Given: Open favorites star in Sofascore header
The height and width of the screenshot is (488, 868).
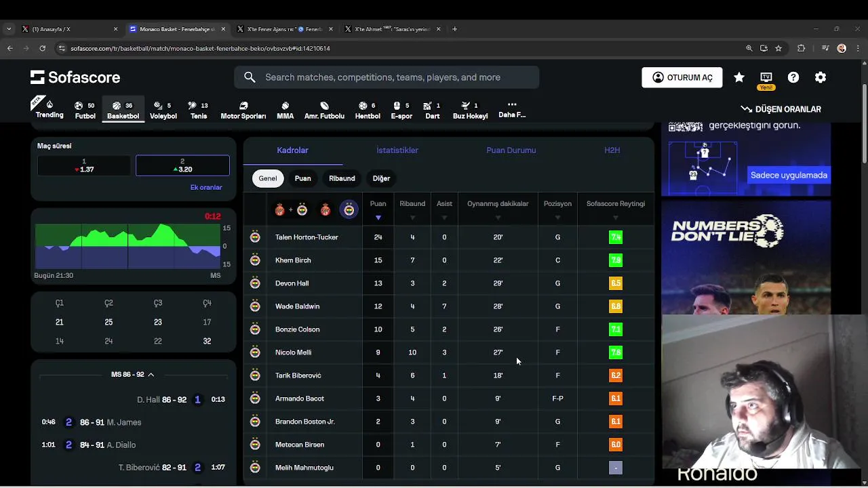Looking at the screenshot, I should pos(739,77).
